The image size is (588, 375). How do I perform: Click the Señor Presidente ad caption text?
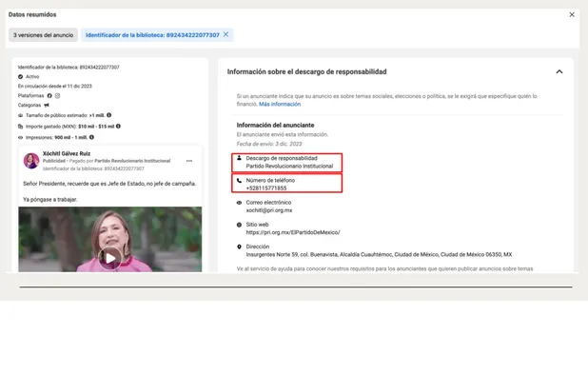pos(109,184)
